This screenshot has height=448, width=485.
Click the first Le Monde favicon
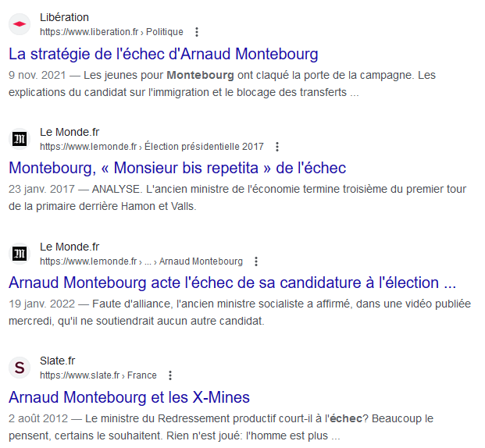(x=20, y=139)
